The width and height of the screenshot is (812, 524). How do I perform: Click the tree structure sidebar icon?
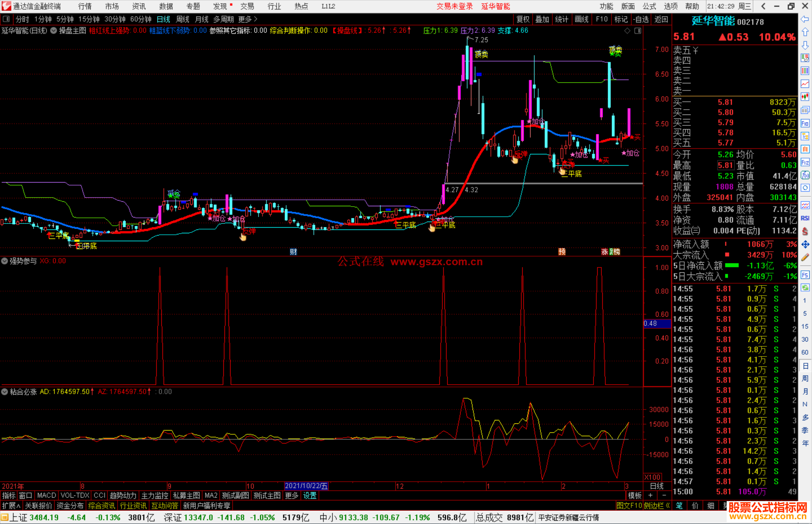coord(805,136)
